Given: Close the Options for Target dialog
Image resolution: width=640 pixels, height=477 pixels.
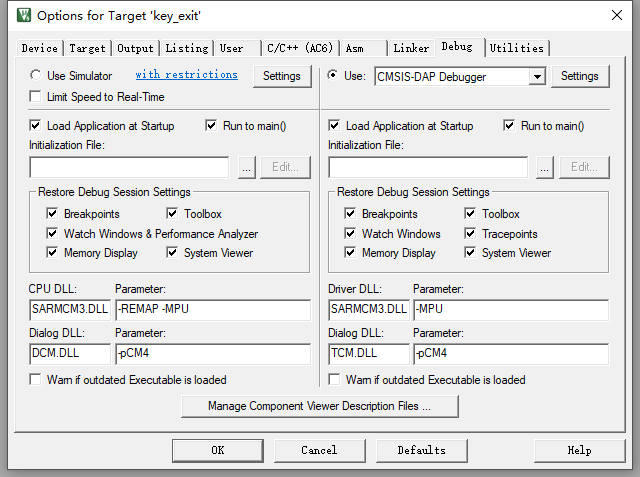Looking at the screenshot, I should (x=617, y=16).
